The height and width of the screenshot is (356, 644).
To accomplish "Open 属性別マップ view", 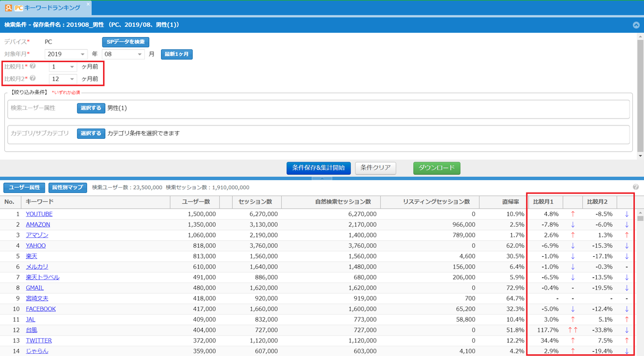I will click(68, 188).
